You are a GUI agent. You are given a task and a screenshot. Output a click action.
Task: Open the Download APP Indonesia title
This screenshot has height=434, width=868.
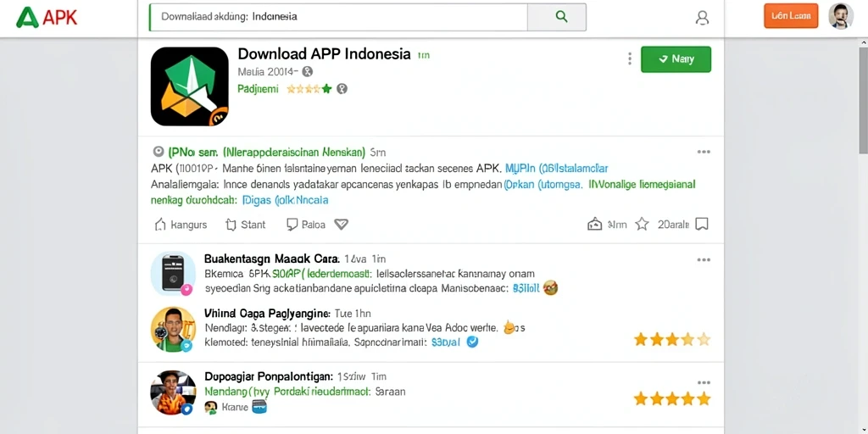pyautogui.click(x=324, y=54)
